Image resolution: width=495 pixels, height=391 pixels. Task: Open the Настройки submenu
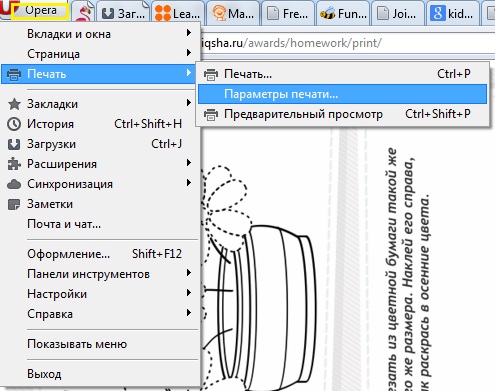[x=100, y=294]
